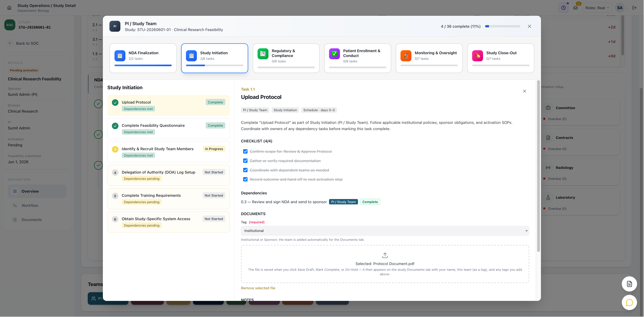Click the Laboratory flask icon
Screen dimensions: 644x317
548,197
